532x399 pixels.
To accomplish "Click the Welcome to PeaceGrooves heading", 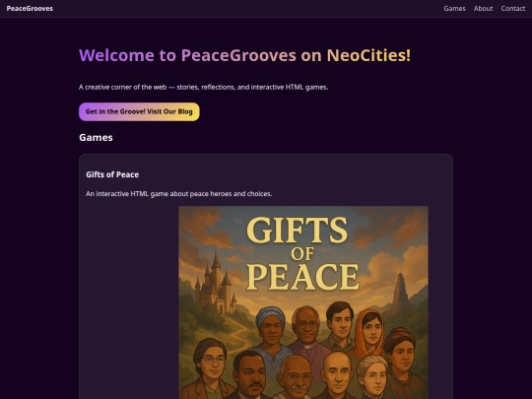I will pyautogui.click(x=244, y=55).
